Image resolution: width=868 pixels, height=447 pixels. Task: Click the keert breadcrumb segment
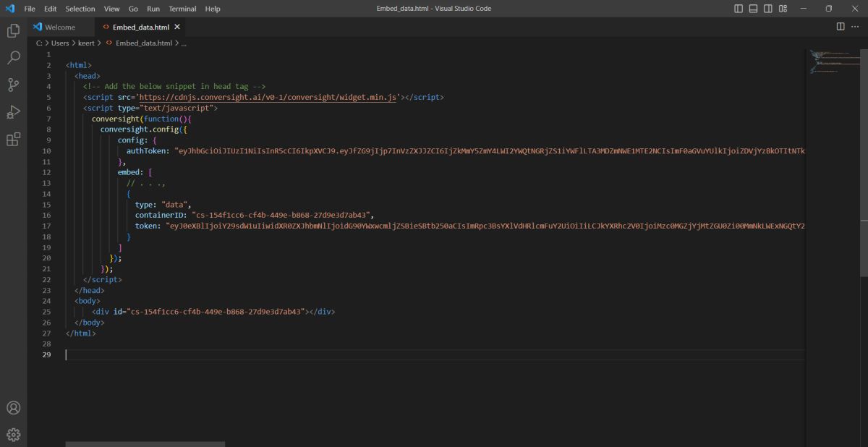(x=86, y=43)
